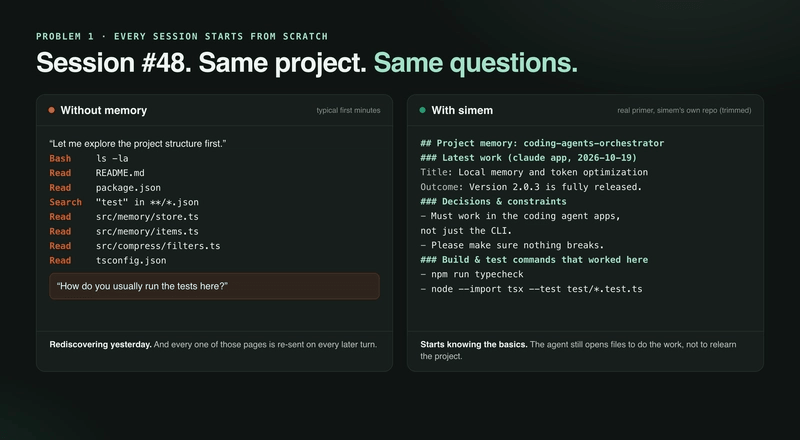Select the 'Without memory' card title
Viewport: 800px width, 440px height.
click(x=104, y=110)
